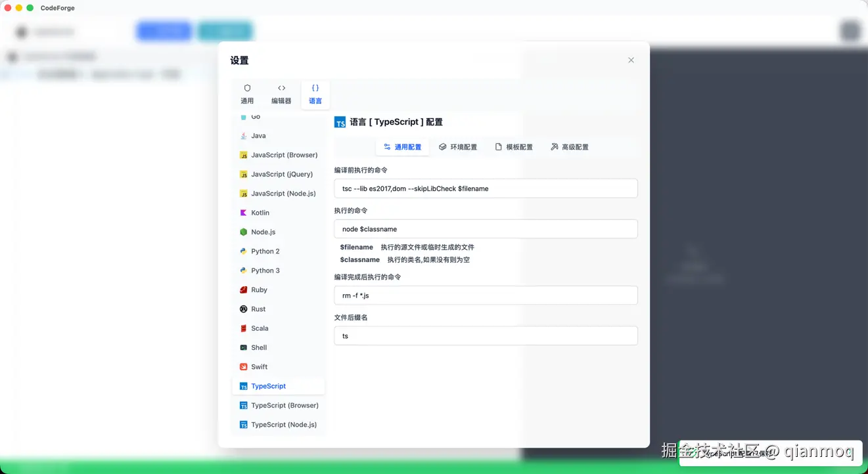Select the Ruby language icon
868x474 pixels.
click(244, 290)
